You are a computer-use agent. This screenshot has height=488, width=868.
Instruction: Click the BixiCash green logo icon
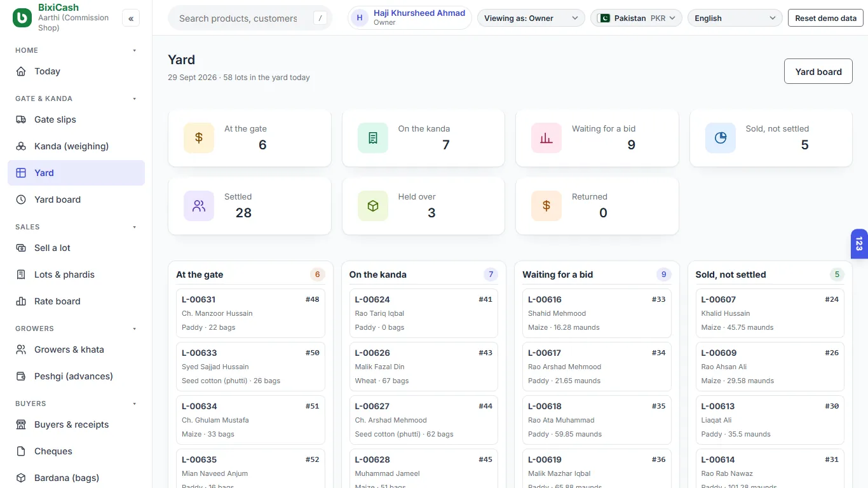(22, 18)
